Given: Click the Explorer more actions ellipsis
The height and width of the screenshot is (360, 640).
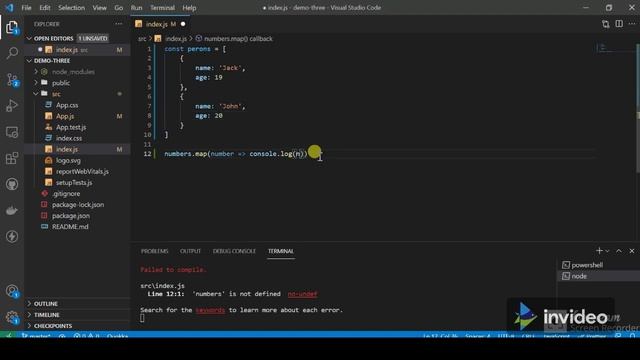Looking at the screenshot, I should (119, 24).
